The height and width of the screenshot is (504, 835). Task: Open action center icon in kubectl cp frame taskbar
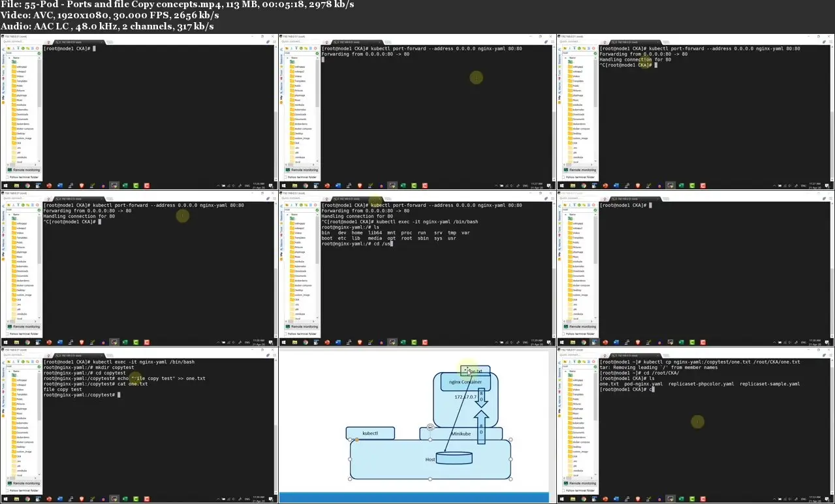pyautogui.click(x=827, y=499)
